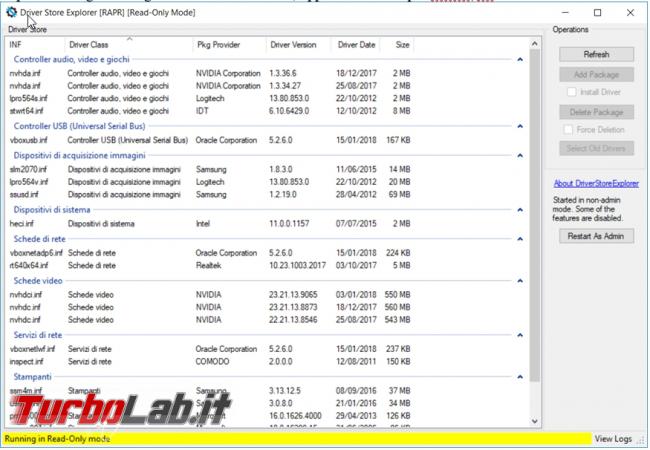Collapse the Schede video group
The height and width of the screenshot is (450, 650).
(x=520, y=281)
